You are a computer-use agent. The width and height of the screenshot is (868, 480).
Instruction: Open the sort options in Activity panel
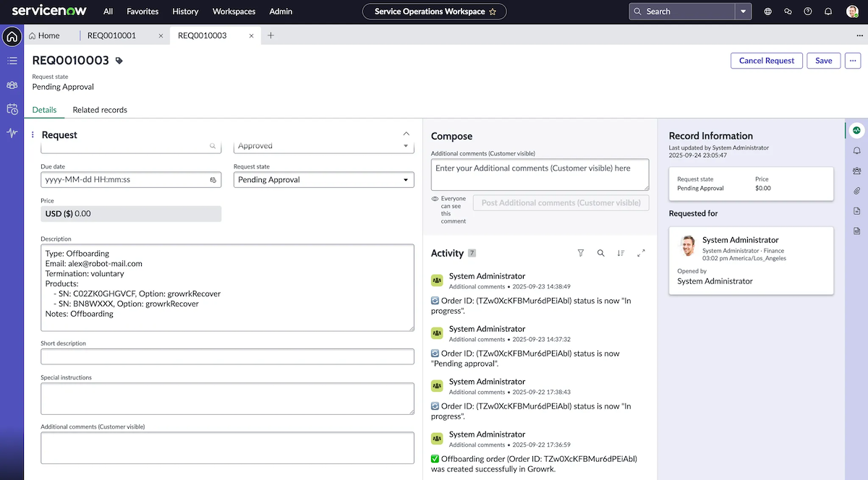(x=621, y=253)
